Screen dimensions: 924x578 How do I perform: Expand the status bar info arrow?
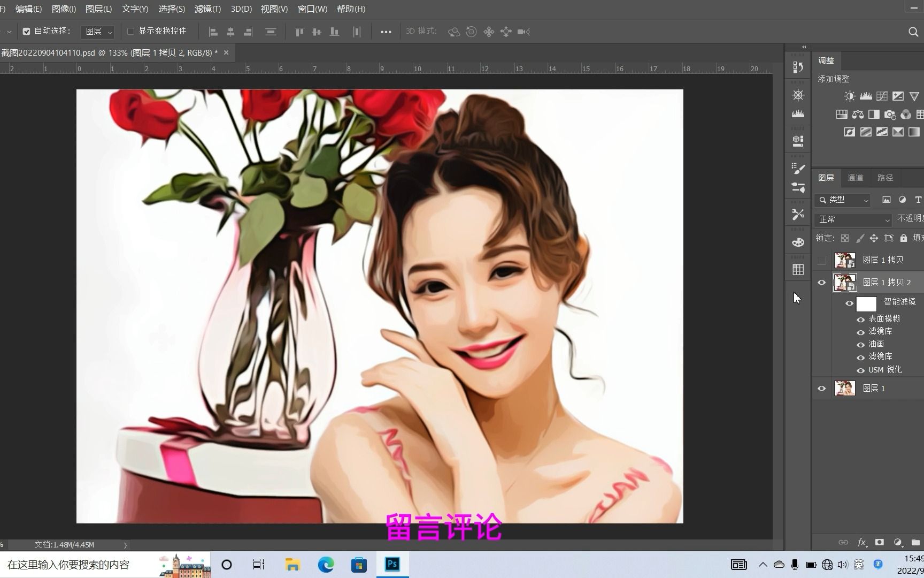[x=126, y=545]
